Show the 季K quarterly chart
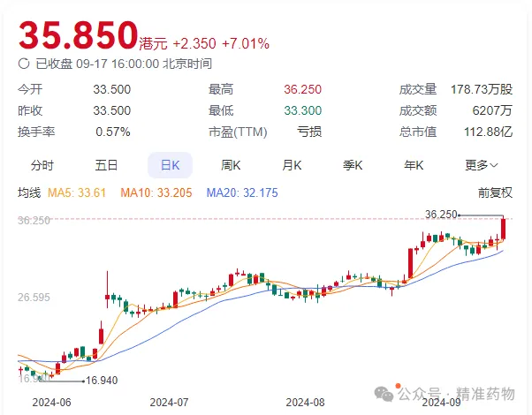Viewport: 532px width, 415px height. click(x=353, y=165)
